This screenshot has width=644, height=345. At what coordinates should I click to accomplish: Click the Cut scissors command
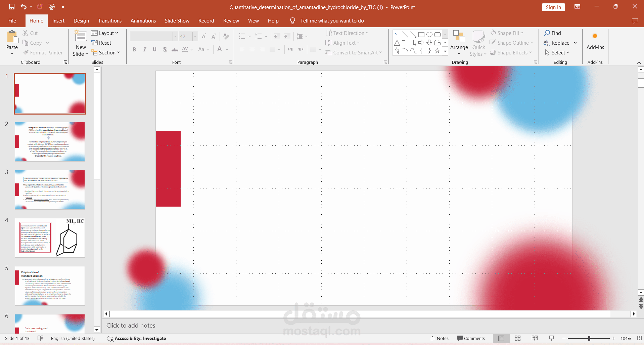tap(30, 33)
